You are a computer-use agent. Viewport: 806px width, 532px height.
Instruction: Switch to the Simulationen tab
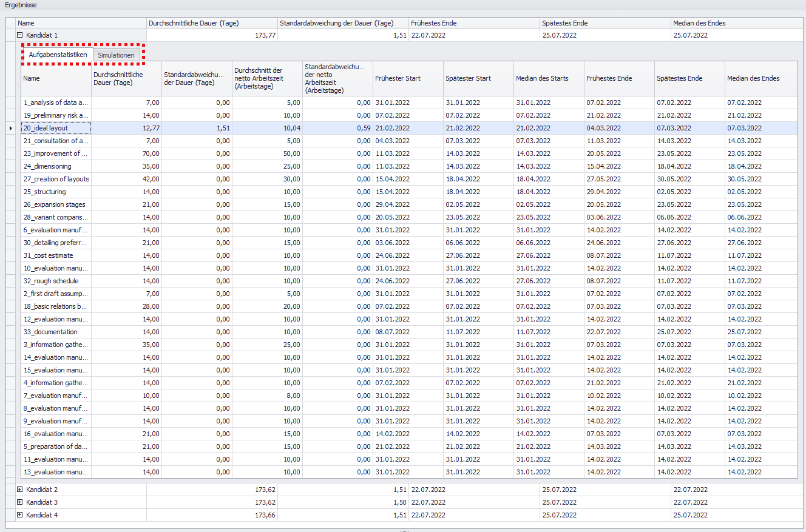(x=116, y=55)
